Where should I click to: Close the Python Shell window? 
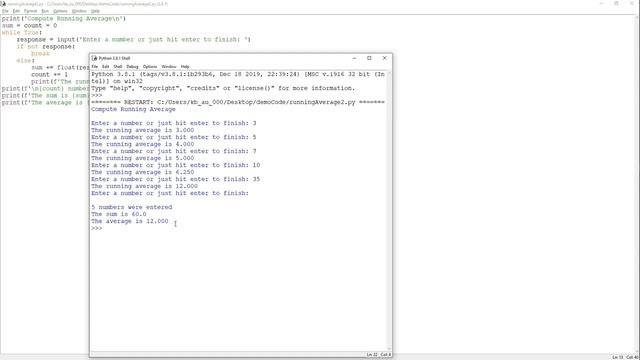click(x=384, y=58)
